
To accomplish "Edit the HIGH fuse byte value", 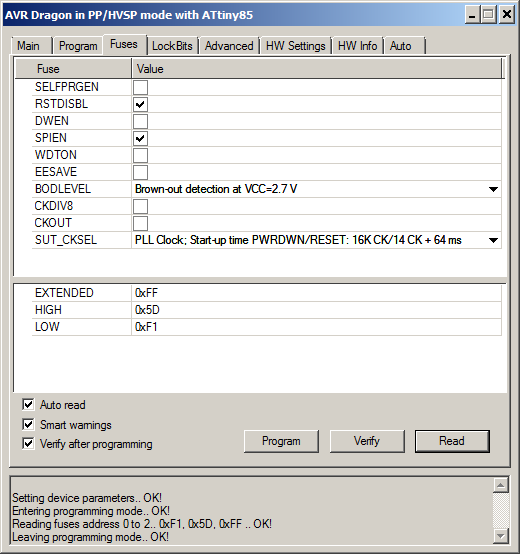I will [316, 310].
